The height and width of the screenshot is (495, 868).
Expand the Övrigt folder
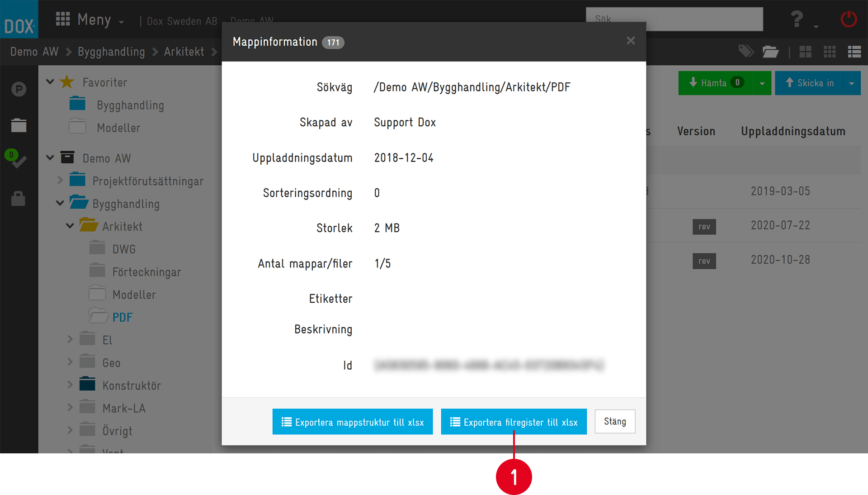point(70,429)
